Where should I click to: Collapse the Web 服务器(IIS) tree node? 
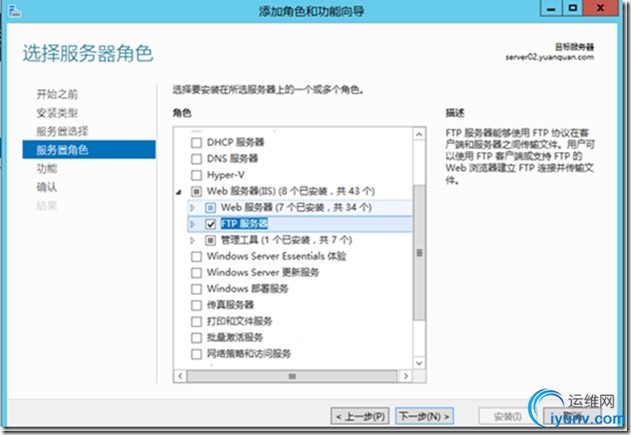point(179,192)
